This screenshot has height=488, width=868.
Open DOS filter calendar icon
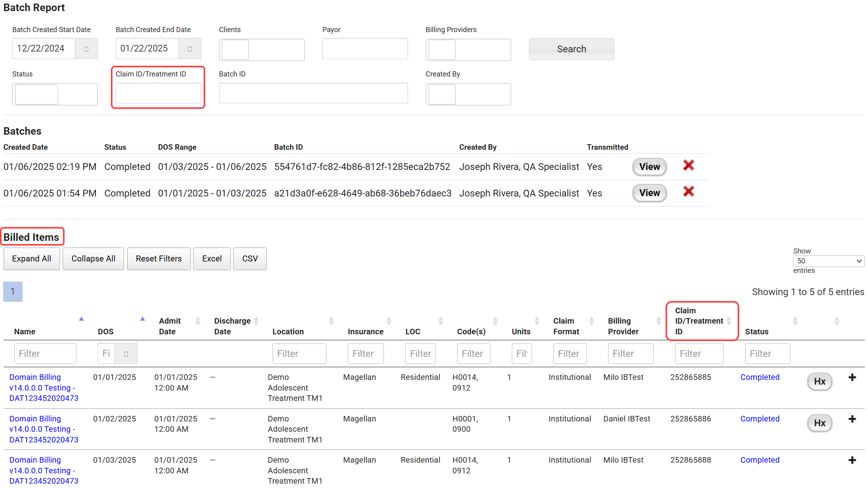coord(126,354)
